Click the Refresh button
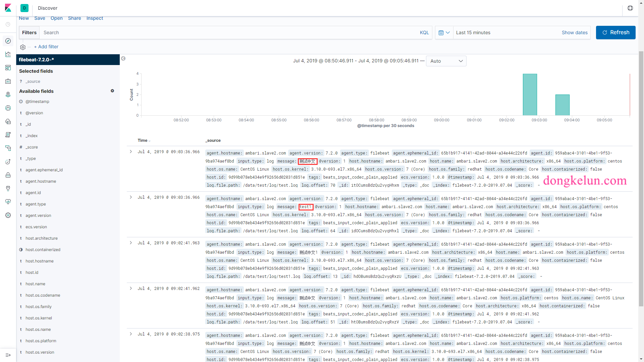This screenshot has width=644, height=362. click(615, 33)
